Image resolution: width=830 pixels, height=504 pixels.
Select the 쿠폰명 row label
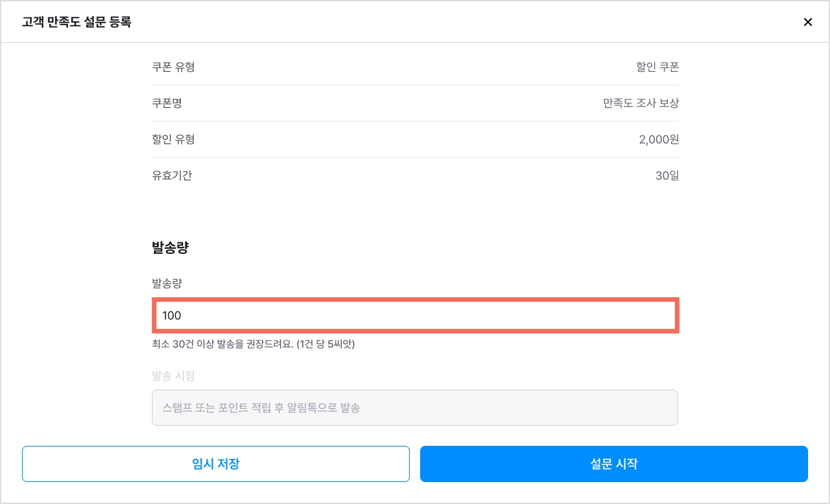point(167,103)
